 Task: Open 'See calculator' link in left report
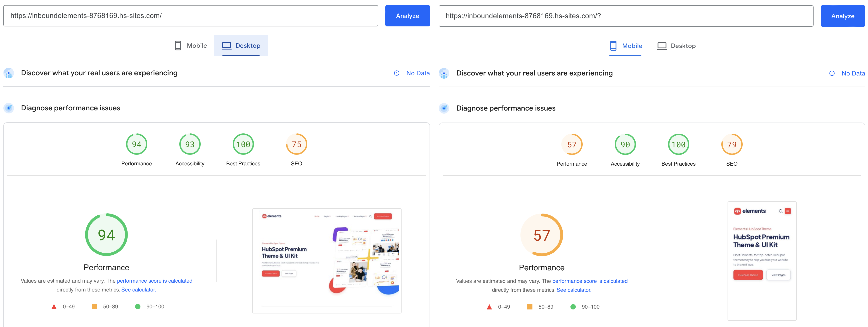138,290
